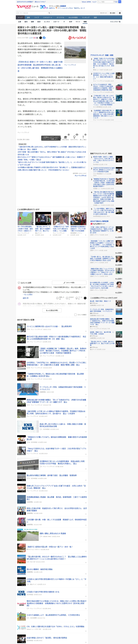This screenshot has width=138, height=644.
Task: Open video ranking thumbnail 無期懲役判決を受けた強盗致死
Action: (x=119, y=181)
